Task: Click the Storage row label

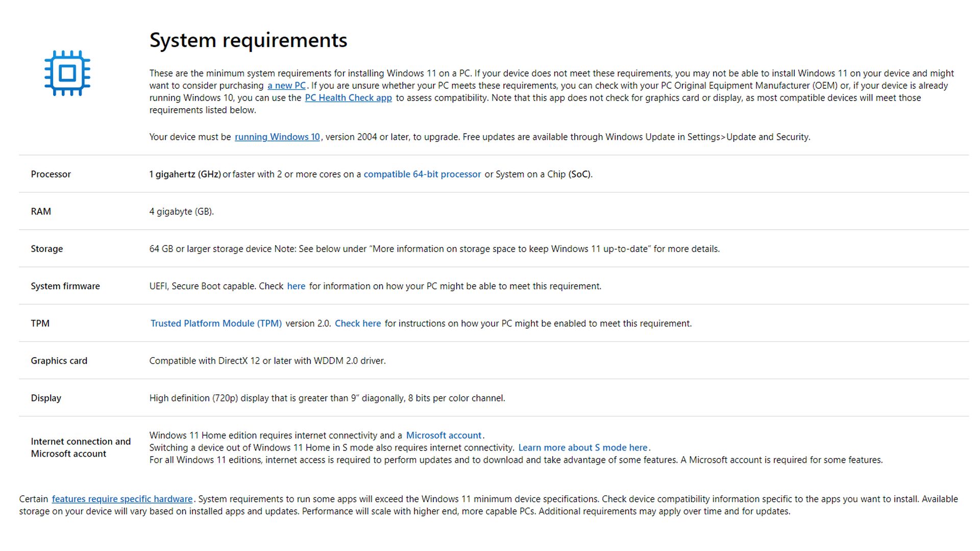Action: click(46, 249)
